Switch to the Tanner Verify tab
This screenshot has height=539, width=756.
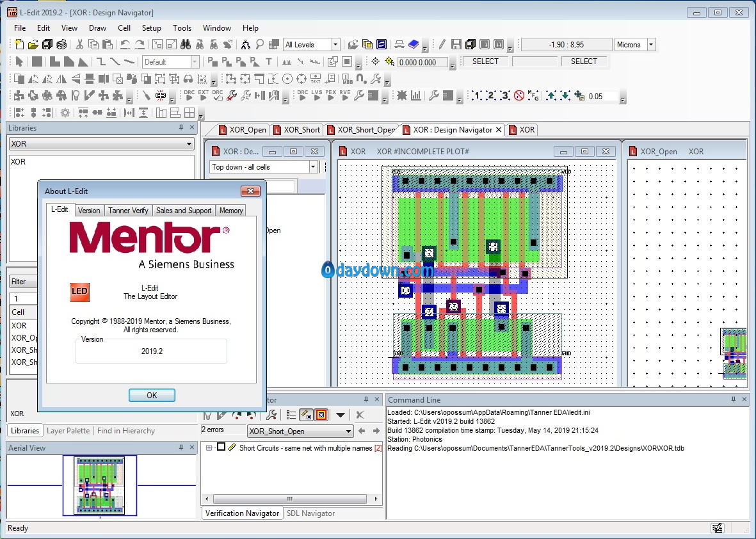[128, 210]
